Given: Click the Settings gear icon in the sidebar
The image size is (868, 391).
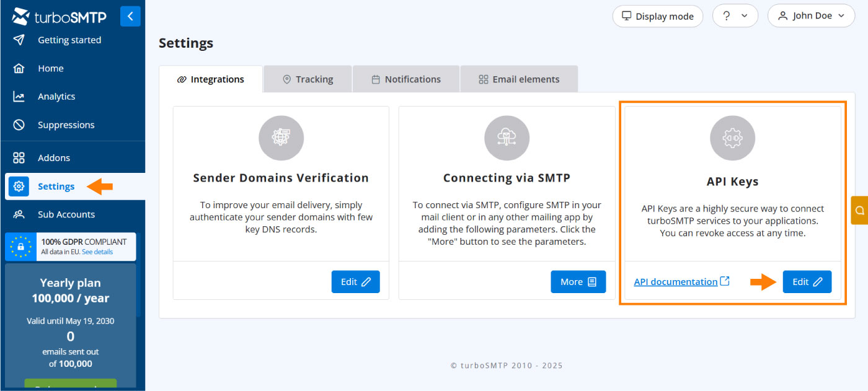Looking at the screenshot, I should tap(19, 186).
